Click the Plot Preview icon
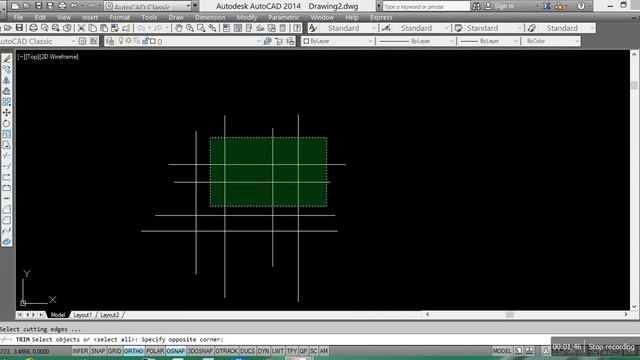The height and width of the screenshot is (360, 640). [x=44, y=28]
